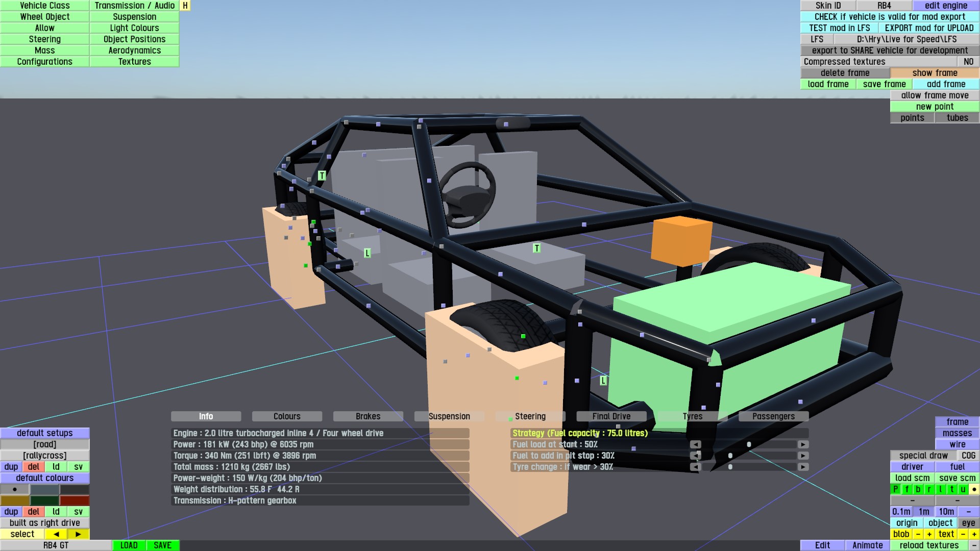
Task: Toggle eye view mode button
Action: pyautogui.click(x=968, y=523)
